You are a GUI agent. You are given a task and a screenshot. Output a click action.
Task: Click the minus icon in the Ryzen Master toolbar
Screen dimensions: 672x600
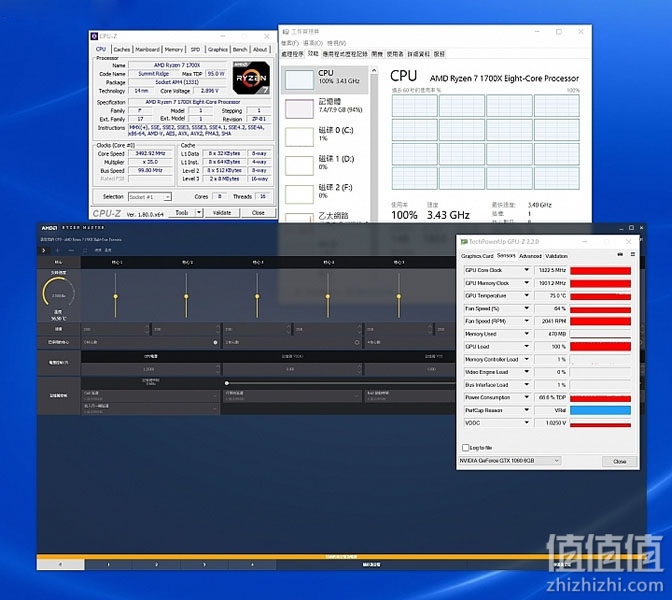71,250
